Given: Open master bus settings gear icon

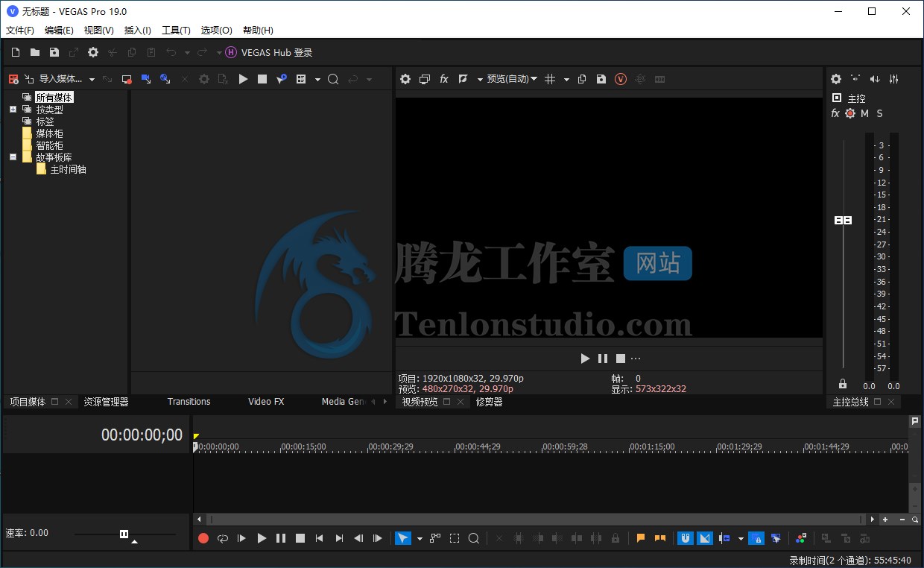Looking at the screenshot, I should (836, 79).
